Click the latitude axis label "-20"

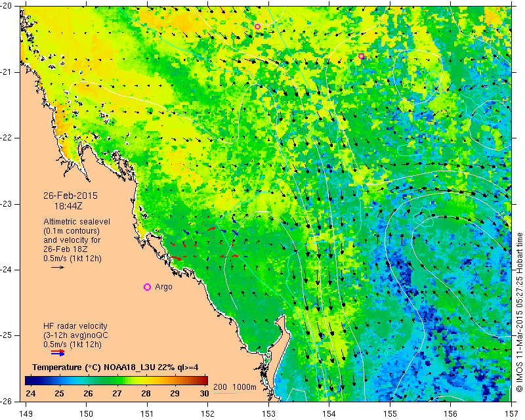[x=7, y=7]
